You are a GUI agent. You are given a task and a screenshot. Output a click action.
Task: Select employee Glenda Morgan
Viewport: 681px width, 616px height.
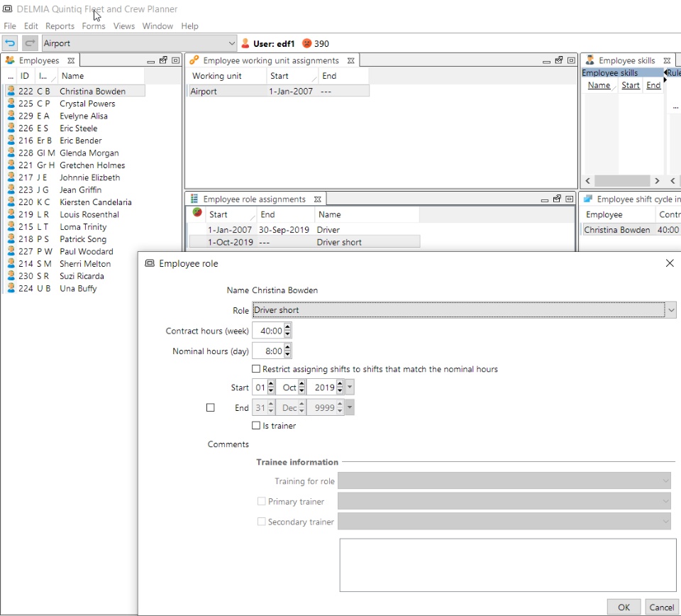[89, 153]
